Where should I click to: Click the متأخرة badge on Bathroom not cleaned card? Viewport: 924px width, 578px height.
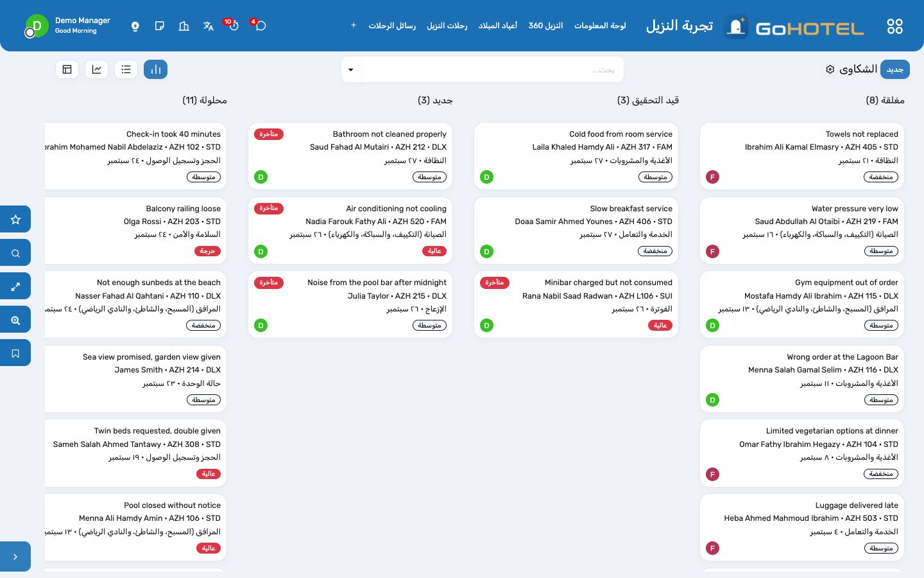[x=269, y=134]
